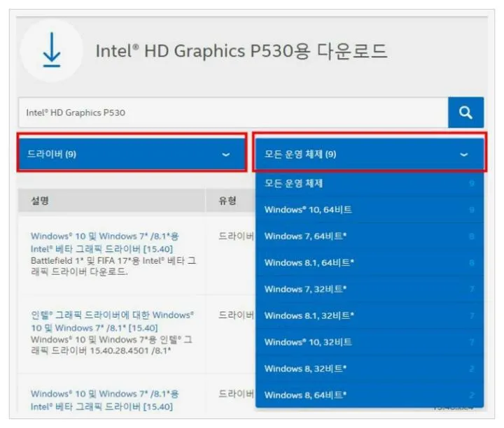
Task: Click 드라이버 type cell in second row
Action: click(236, 315)
